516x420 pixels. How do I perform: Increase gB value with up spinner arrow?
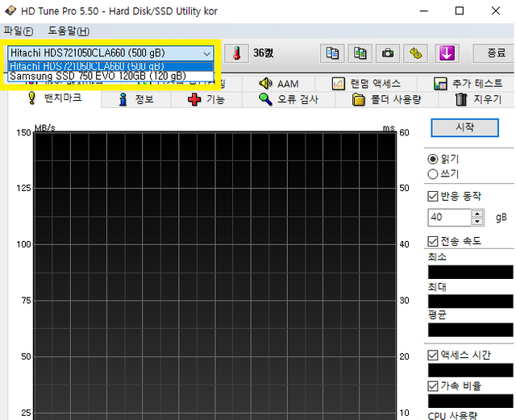tap(477, 214)
